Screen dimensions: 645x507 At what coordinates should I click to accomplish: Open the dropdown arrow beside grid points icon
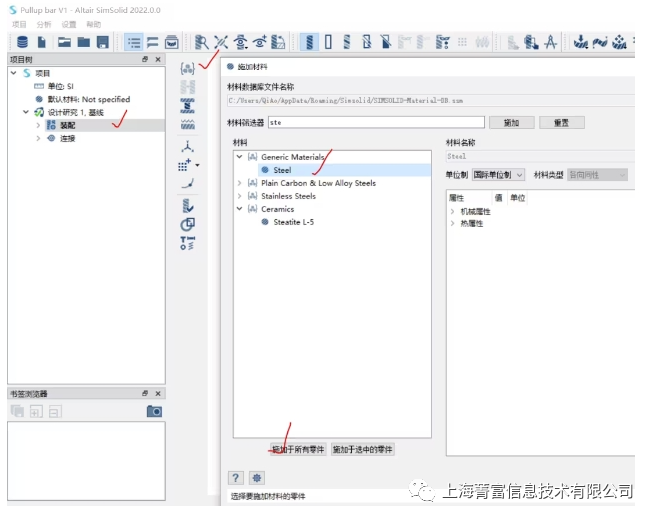point(197,165)
